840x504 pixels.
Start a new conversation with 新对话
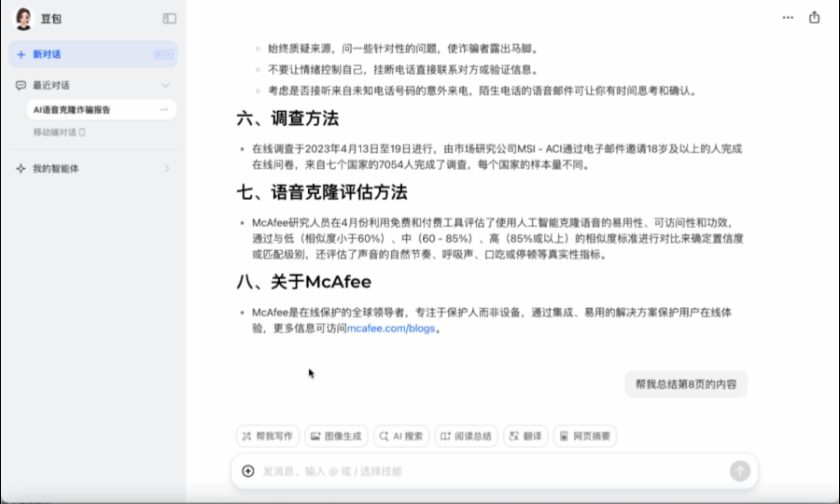pyautogui.click(x=93, y=54)
